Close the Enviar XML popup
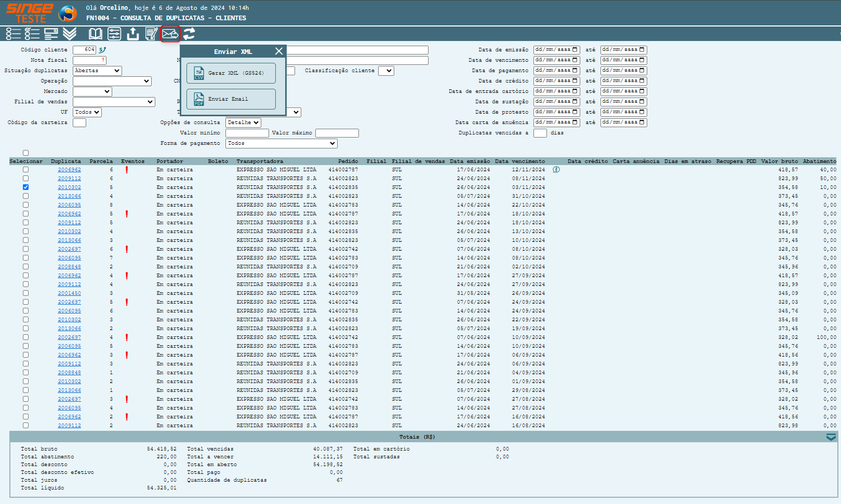Image resolution: width=841 pixels, height=504 pixels. 279,51
